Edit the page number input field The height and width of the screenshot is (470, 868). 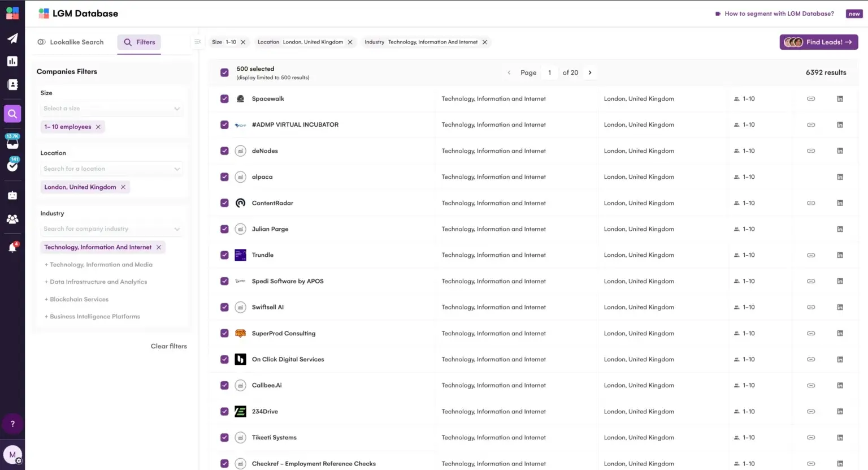(549, 73)
